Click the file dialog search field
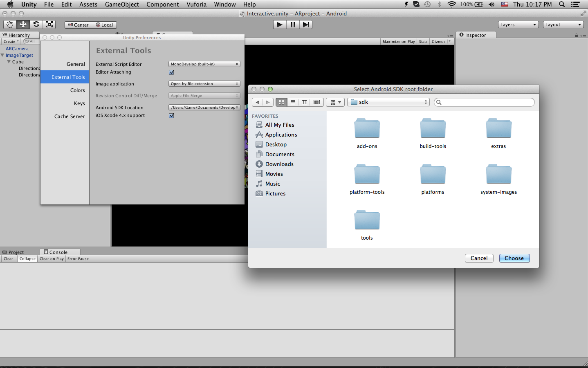This screenshot has width=588, height=368. (484, 102)
